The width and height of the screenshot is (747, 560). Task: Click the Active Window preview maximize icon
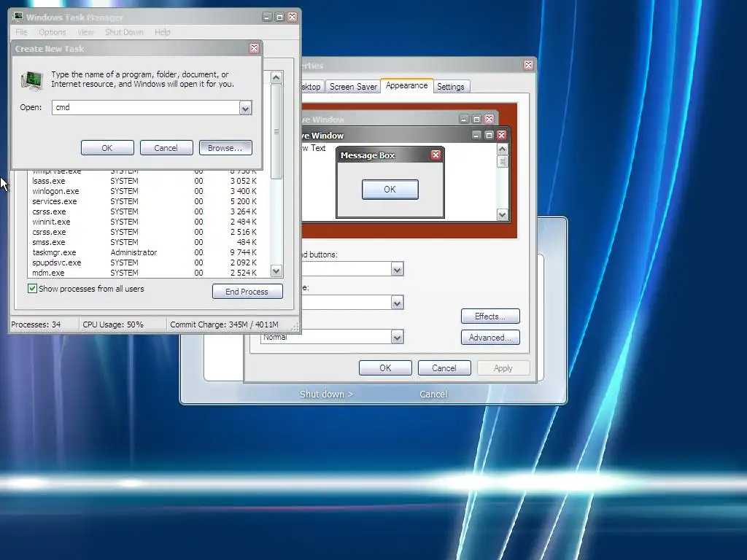click(489, 135)
